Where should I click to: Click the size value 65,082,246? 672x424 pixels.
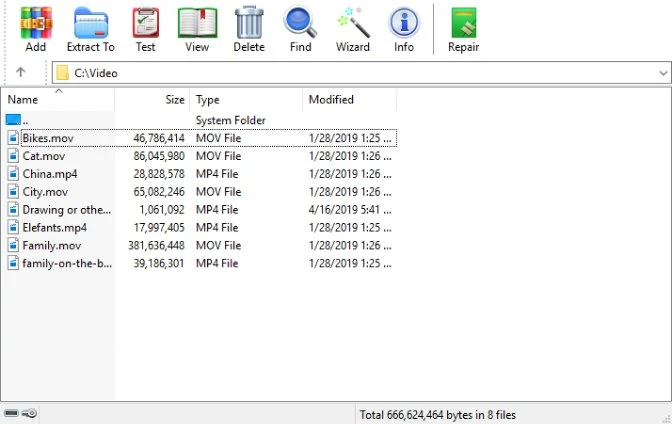159,192
